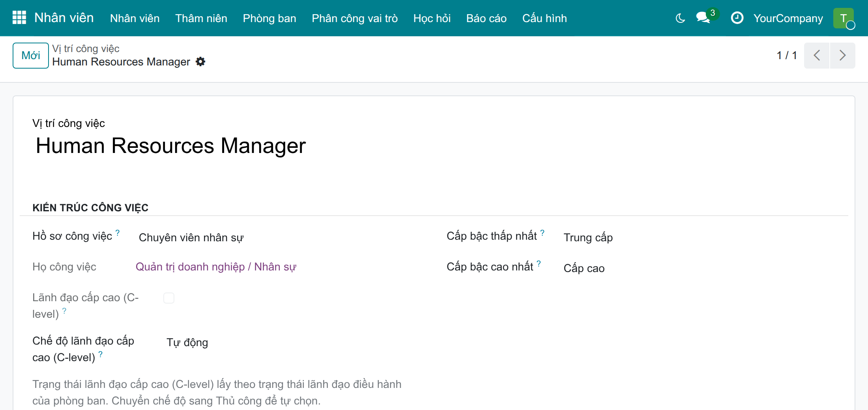Switch company via YourCompany
Screen dimensions: 868x410
click(788, 18)
